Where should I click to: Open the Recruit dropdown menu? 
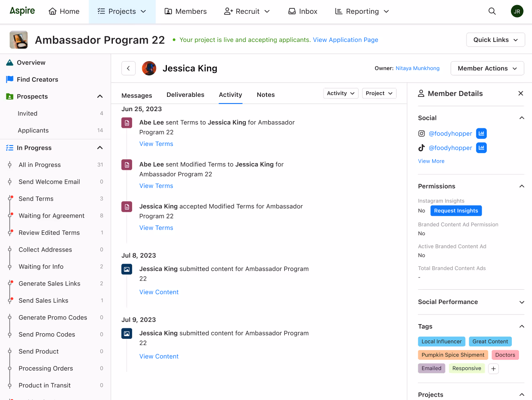point(247,11)
